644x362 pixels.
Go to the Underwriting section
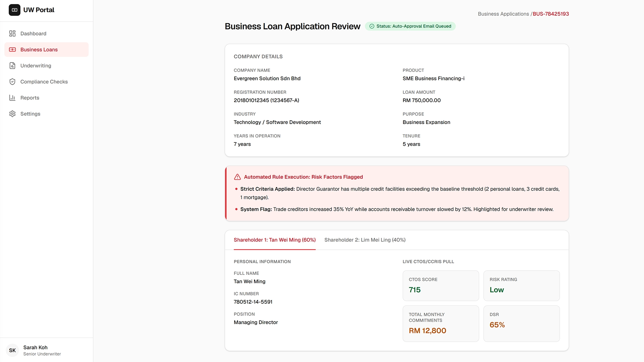[47, 66]
